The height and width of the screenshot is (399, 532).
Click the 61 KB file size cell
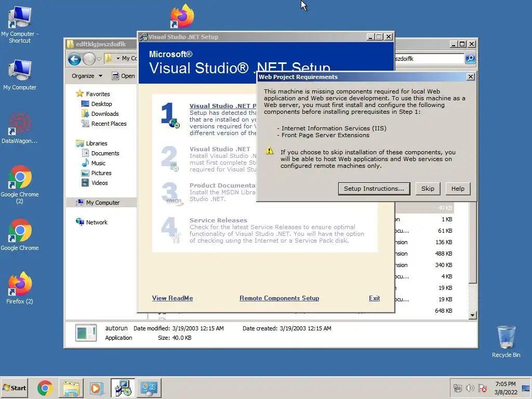(445, 231)
